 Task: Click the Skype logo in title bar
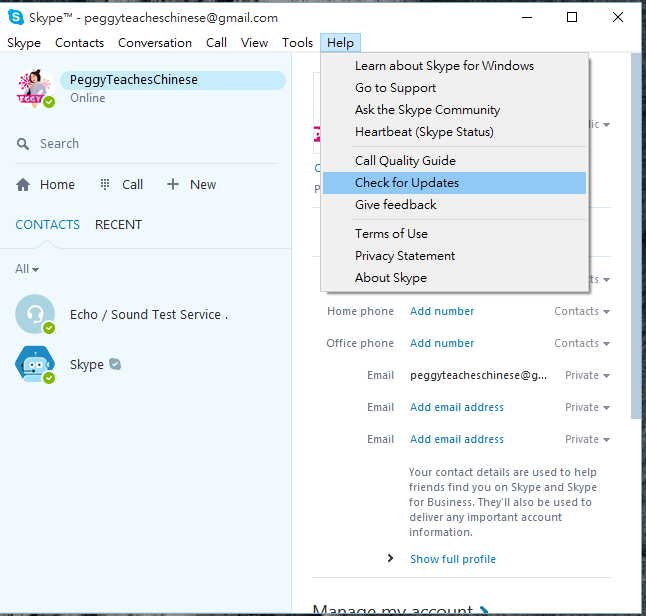point(16,17)
